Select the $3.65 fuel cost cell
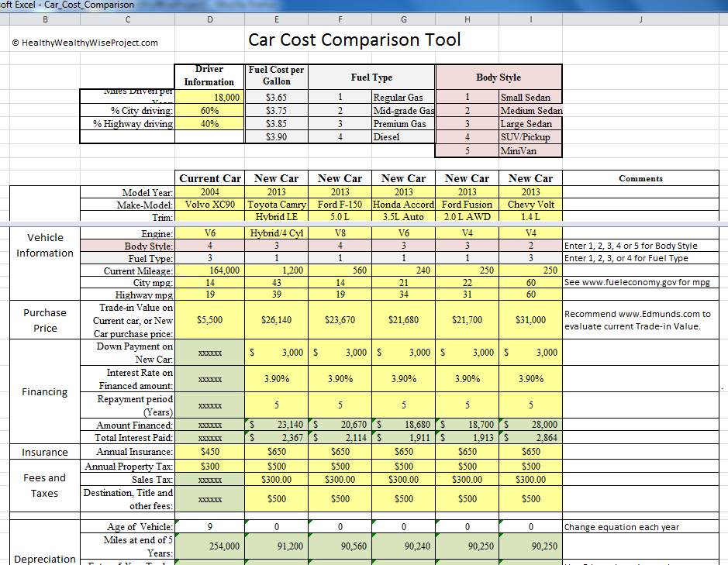The height and width of the screenshot is (565, 728). pyautogui.click(x=277, y=97)
